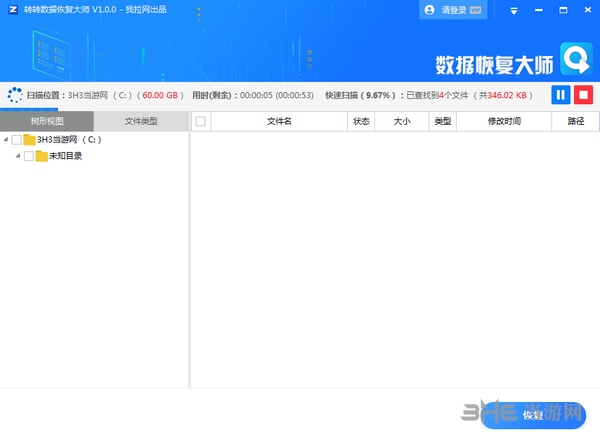Image resolution: width=600 pixels, height=443 pixels.
Task: Select the 未知目录 folder icon
Action: pyautogui.click(x=41, y=156)
